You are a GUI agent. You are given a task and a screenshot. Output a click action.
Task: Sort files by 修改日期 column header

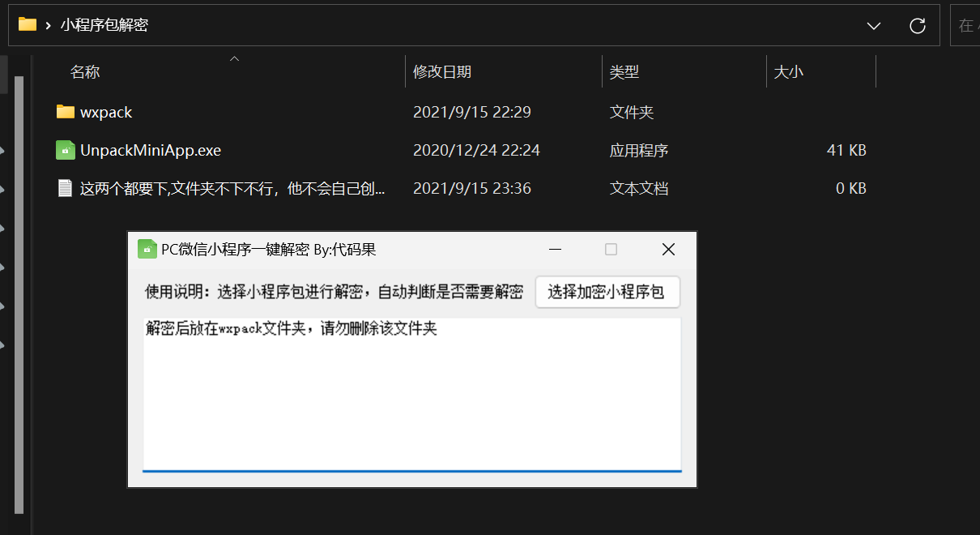[442, 72]
